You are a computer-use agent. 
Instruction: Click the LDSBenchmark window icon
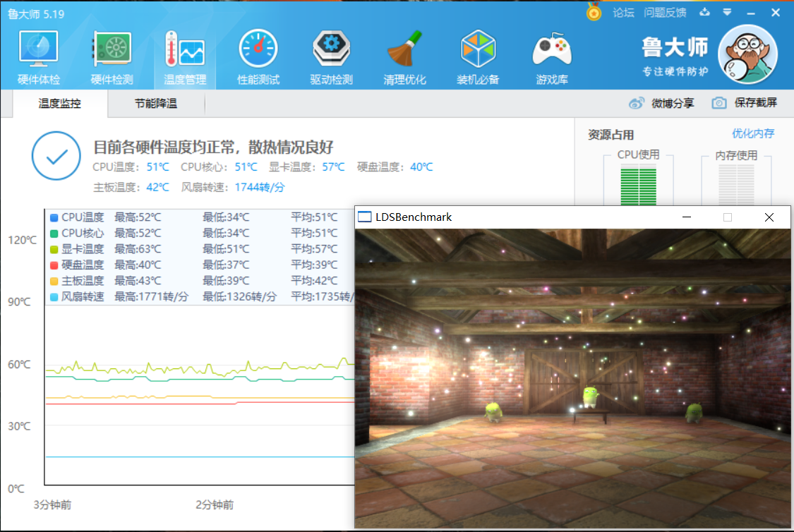[x=365, y=217]
